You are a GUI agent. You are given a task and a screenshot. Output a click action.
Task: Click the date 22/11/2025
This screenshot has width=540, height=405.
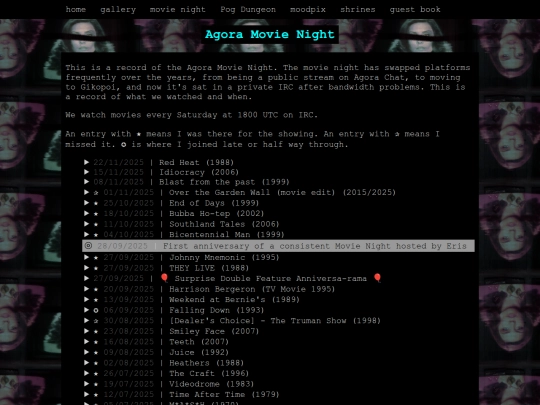point(118,162)
